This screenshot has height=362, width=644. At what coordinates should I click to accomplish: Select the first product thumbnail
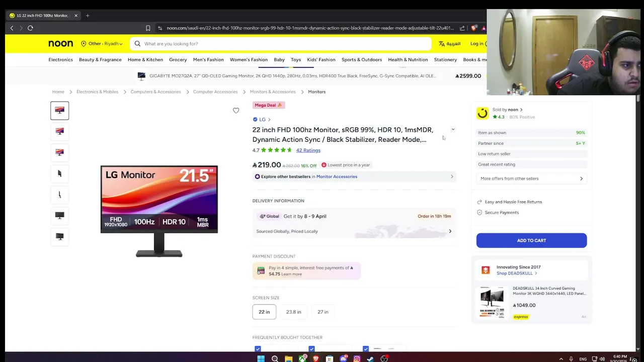click(x=59, y=111)
